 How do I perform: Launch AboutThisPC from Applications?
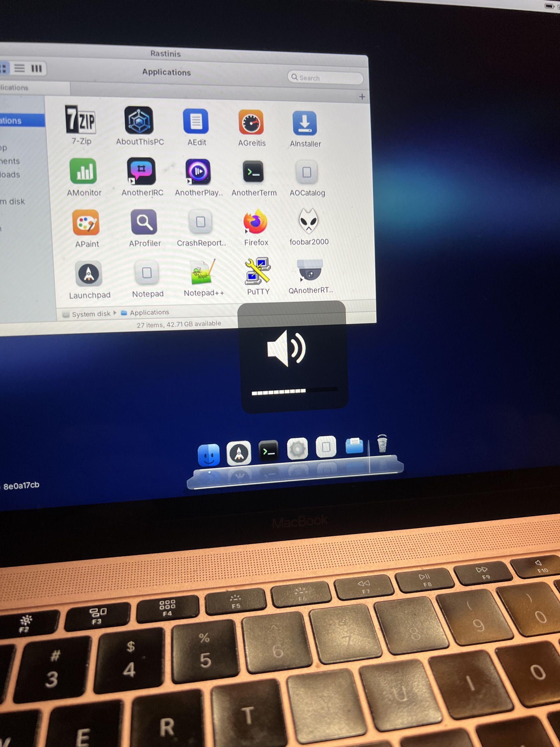(x=139, y=121)
